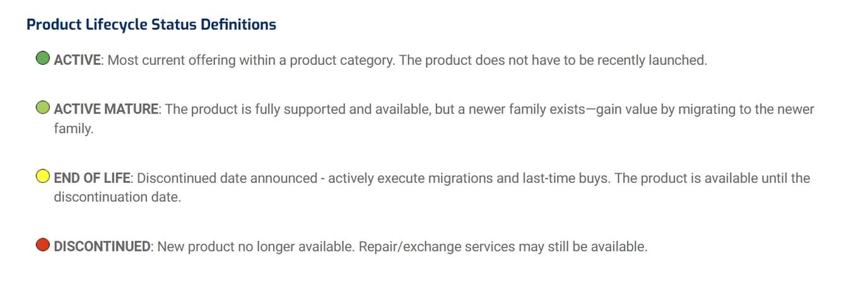868x293 pixels.
Task: Click the bold ACTIVE label
Action: point(77,60)
